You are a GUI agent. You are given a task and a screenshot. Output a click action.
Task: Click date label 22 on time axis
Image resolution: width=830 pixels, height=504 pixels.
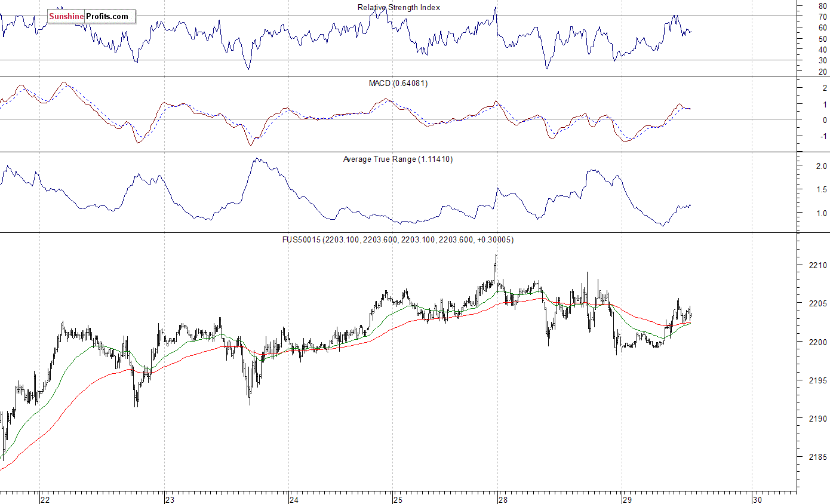45,499
